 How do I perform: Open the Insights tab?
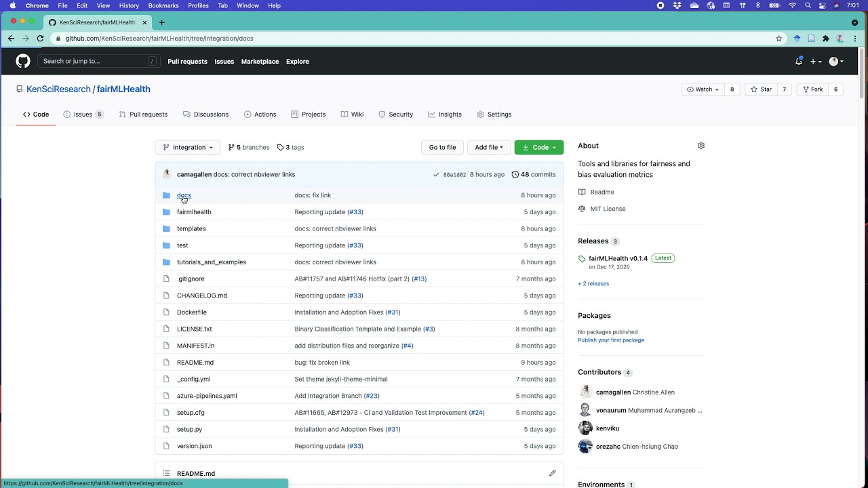pos(445,115)
